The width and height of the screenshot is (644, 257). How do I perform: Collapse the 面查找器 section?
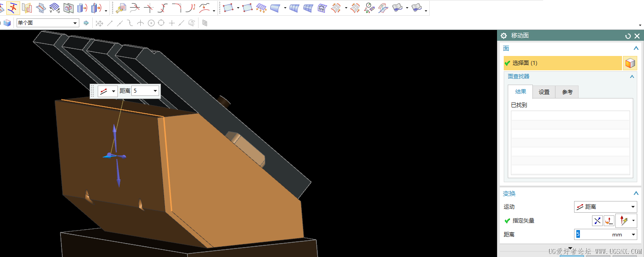tap(632, 77)
